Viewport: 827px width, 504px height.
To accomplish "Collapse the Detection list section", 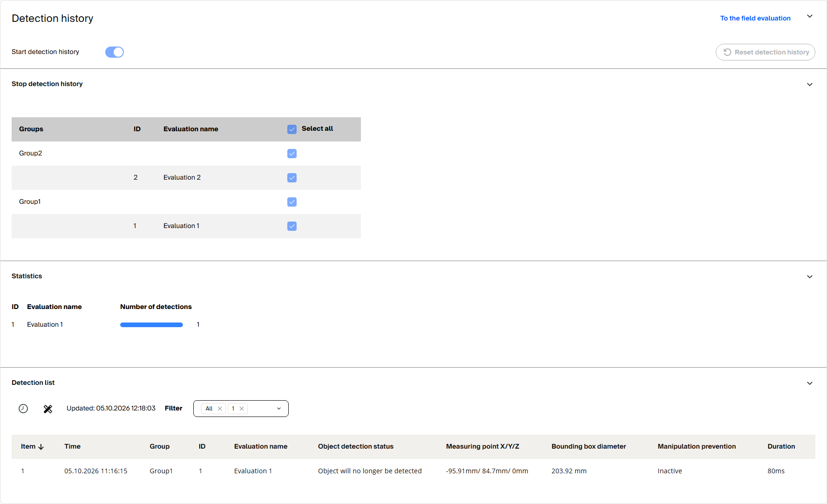I will coord(810,383).
